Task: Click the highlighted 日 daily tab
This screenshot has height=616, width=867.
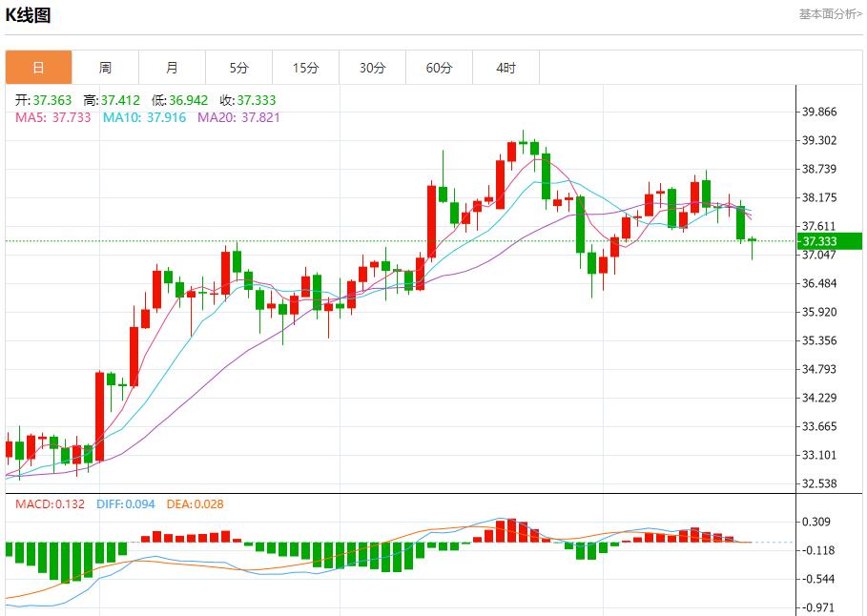Action: tap(39, 67)
